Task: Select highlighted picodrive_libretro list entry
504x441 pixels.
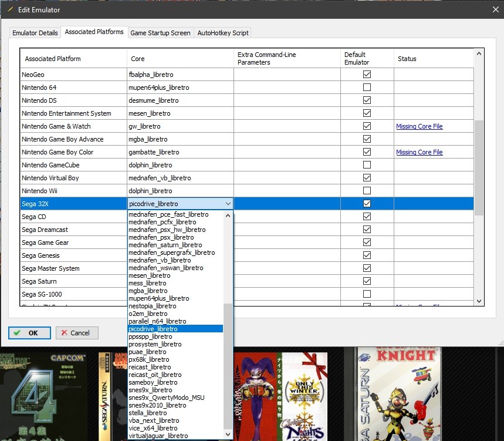Action: click(x=175, y=329)
